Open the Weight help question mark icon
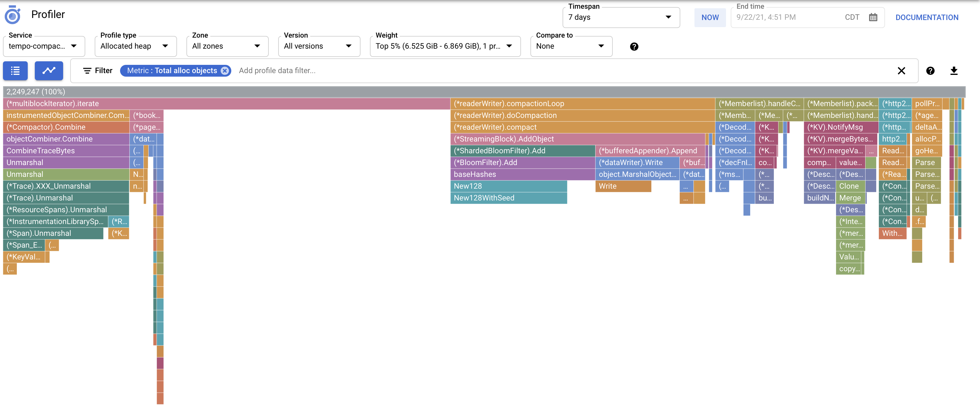Screen dimensions: 980x418 tap(634, 46)
